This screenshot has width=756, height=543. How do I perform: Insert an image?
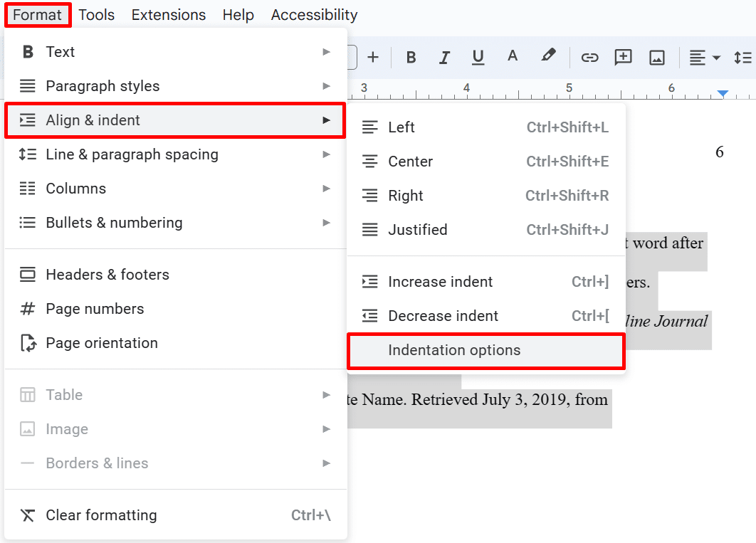(x=656, y=57)
